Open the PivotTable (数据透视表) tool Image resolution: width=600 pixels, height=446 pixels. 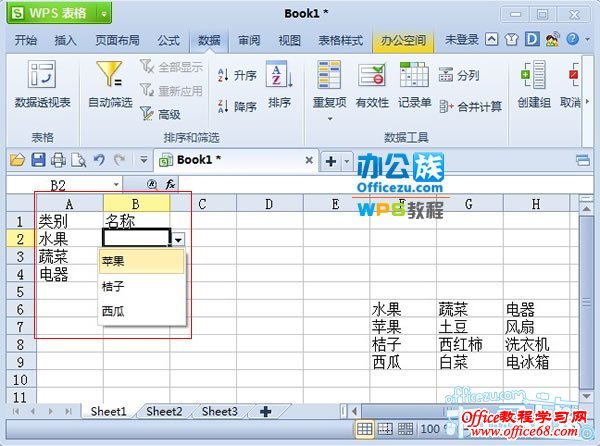tap(42, 84)
